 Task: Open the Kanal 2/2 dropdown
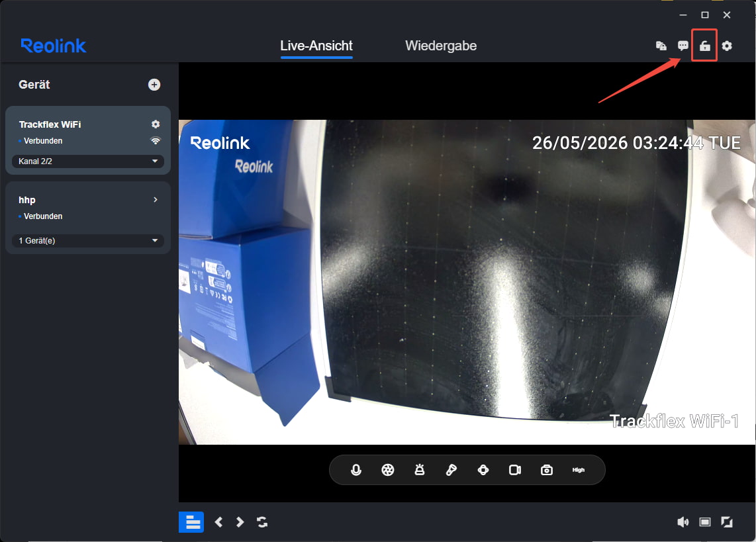click(x=88, y=161)
